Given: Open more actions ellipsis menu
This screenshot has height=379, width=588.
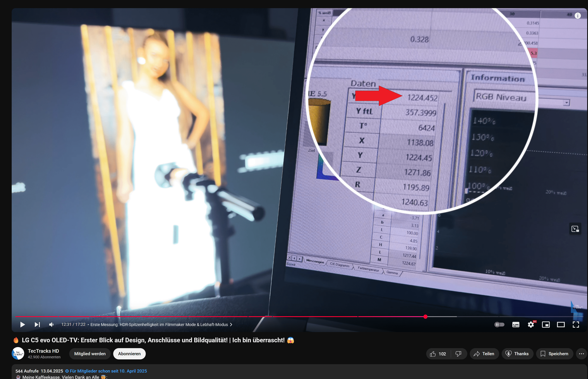Looking at the screenshot, I should pos(581,354).
